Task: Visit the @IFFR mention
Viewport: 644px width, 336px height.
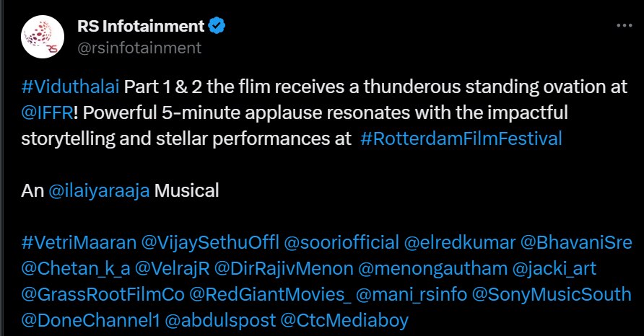Action: [46, 113]
